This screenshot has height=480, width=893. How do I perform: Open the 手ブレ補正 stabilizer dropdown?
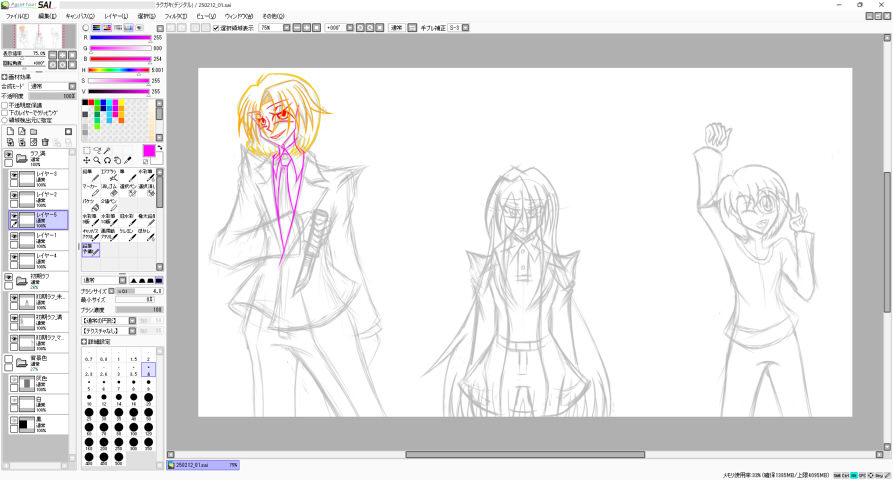coord(465,28)
